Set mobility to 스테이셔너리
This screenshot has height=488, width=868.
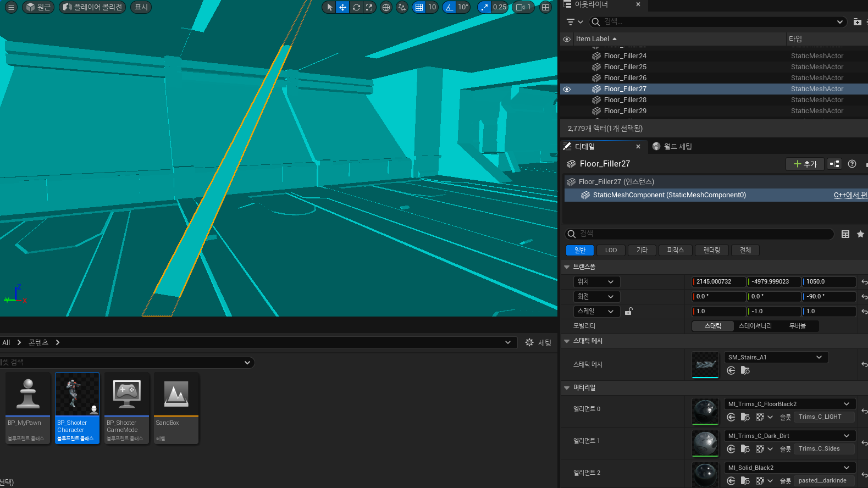point(755,326)
